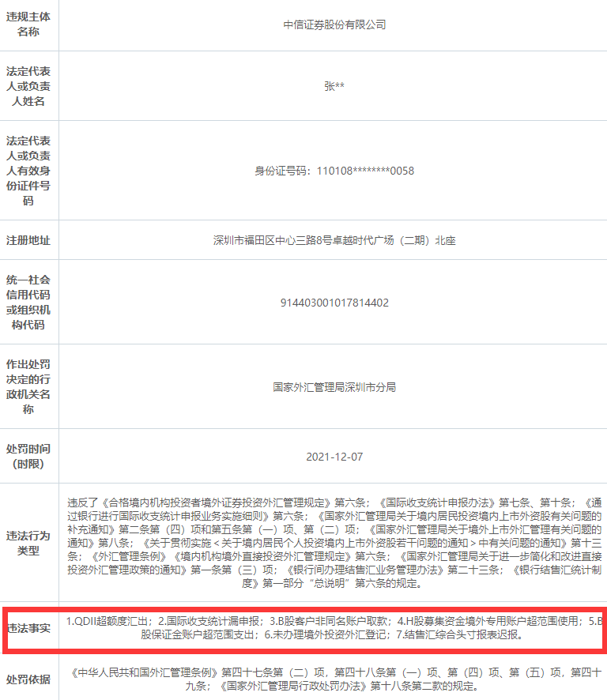The height and width of the screenshot is (700, 607).
Task: Click the representative name '张**'
Action: [334, 85]
